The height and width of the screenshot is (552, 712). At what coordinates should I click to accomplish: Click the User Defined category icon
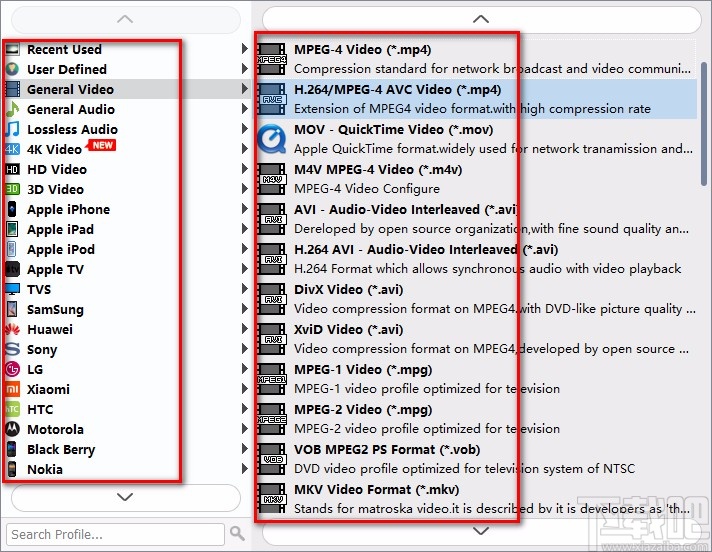[x=12, y=69]
